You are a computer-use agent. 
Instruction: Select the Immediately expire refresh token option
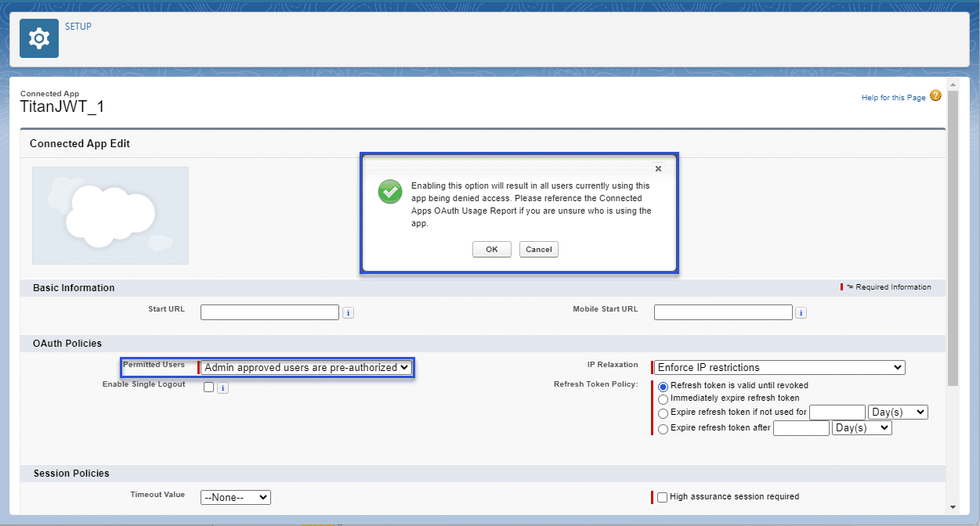coord(664,399)
